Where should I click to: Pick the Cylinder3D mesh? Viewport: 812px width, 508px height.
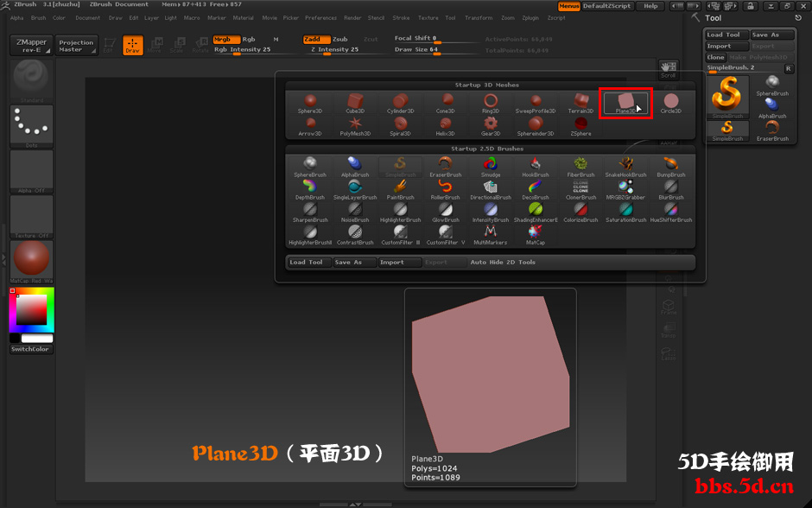(x=400, y=104)
